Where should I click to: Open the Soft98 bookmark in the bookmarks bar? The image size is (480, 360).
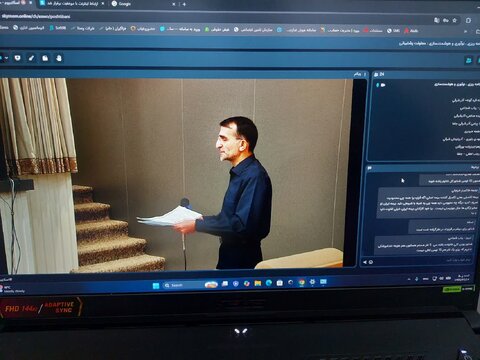click(58, 28)
